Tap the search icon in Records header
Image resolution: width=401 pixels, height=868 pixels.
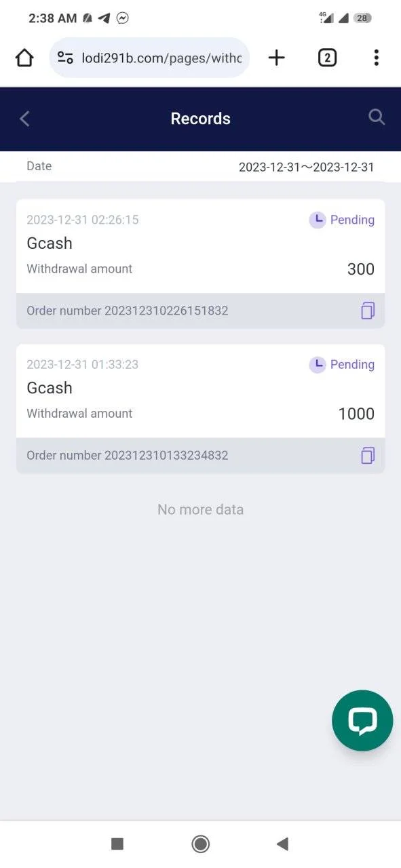(x=377, y=117)
